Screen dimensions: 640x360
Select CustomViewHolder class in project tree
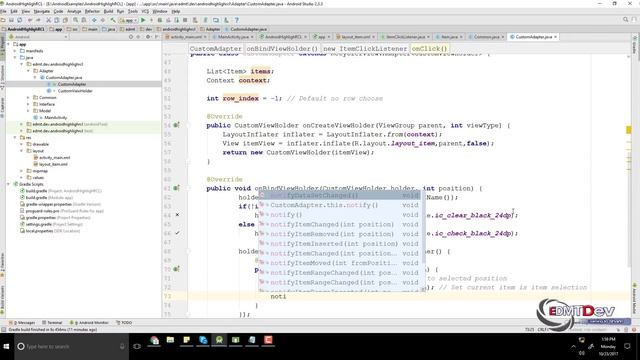(75, 91)
